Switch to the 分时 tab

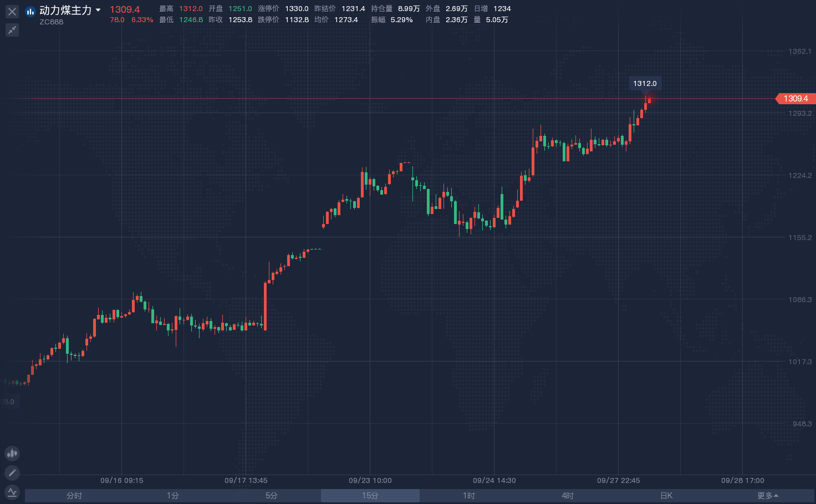[74, 496]
